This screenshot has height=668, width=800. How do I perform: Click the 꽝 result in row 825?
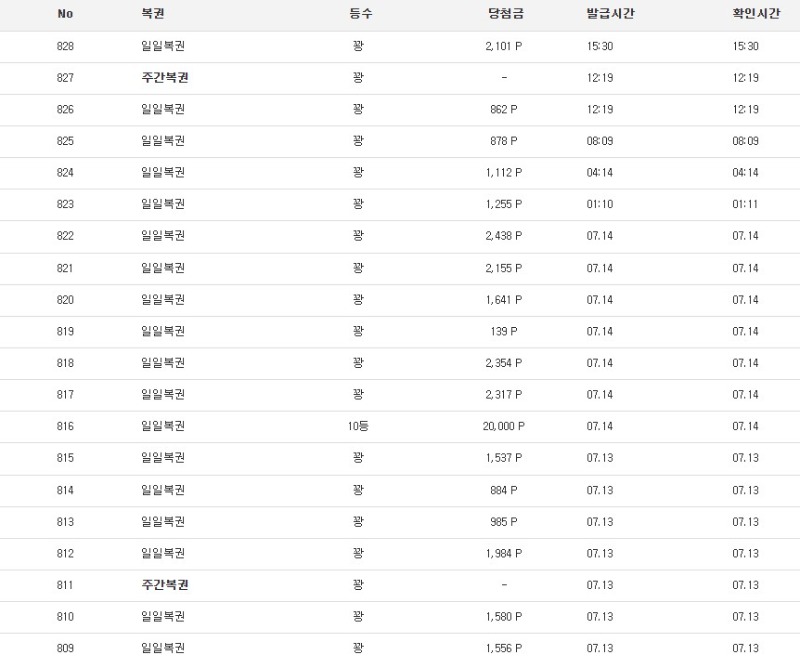tap(358, 141)
